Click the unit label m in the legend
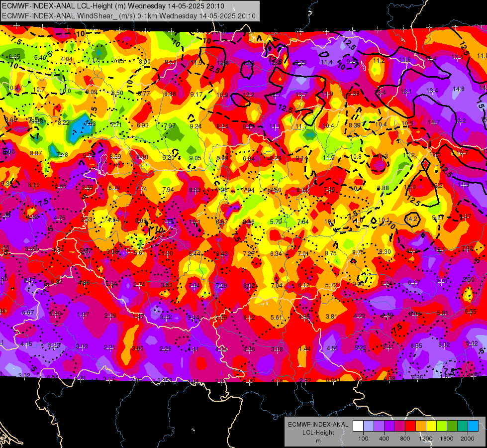Screen dimensions: 487x448 point(318,441)
